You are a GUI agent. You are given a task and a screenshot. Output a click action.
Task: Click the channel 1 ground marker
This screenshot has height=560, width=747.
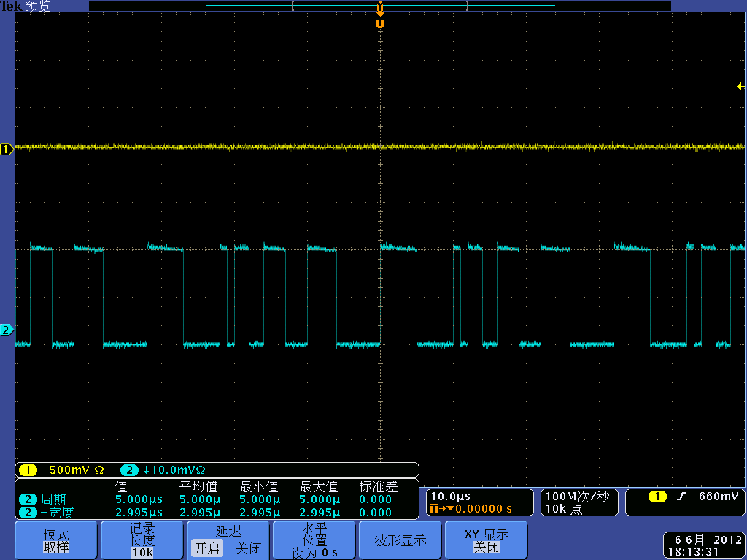tap(7, 149)
